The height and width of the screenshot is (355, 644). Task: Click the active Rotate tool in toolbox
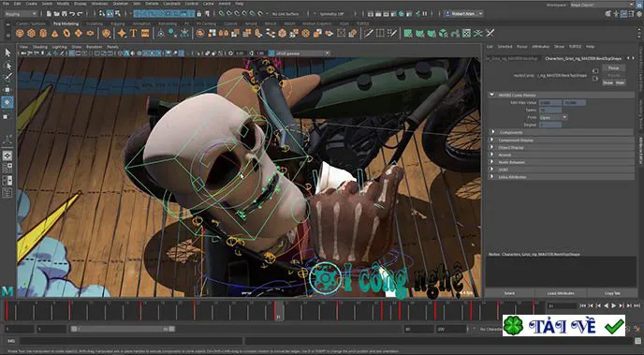point(7,103)
